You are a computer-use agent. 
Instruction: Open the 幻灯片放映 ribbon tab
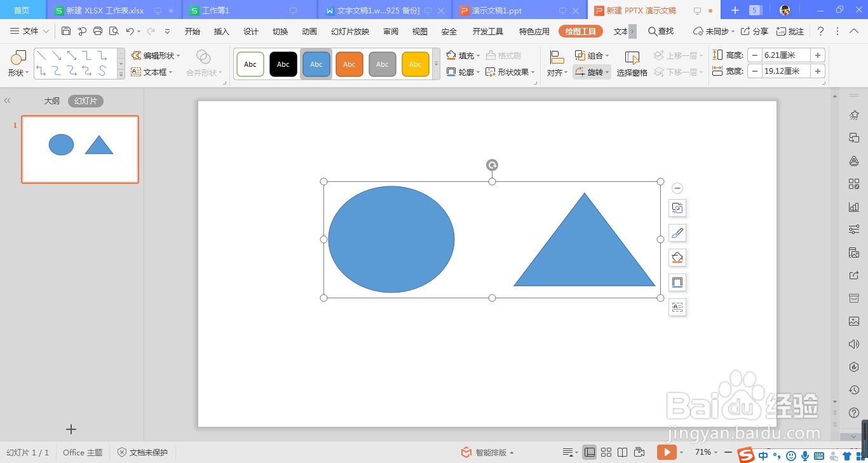point(350,31)
